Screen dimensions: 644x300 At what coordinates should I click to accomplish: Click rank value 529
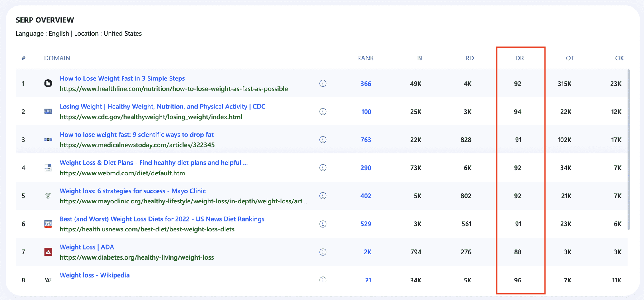point(366,224)
